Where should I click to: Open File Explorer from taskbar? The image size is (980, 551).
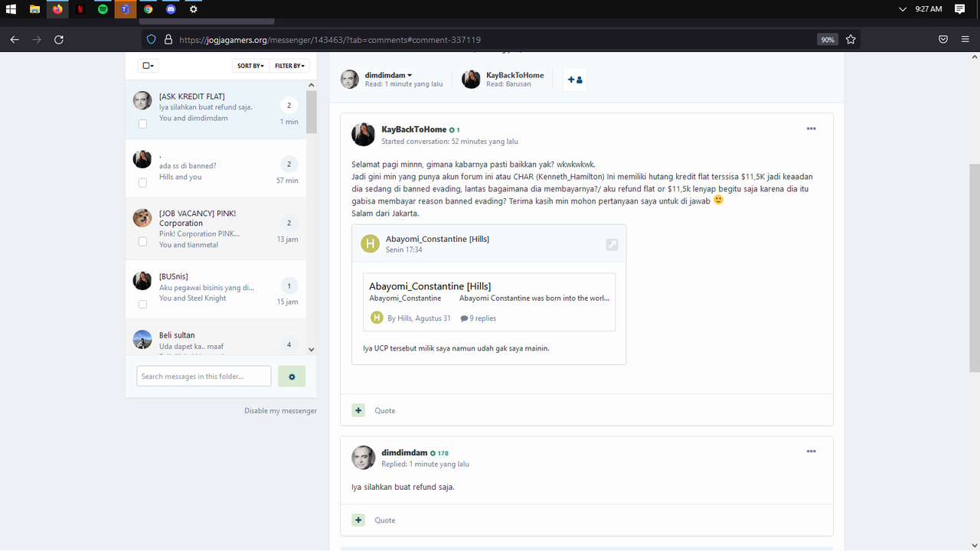(x=34, y=9)
